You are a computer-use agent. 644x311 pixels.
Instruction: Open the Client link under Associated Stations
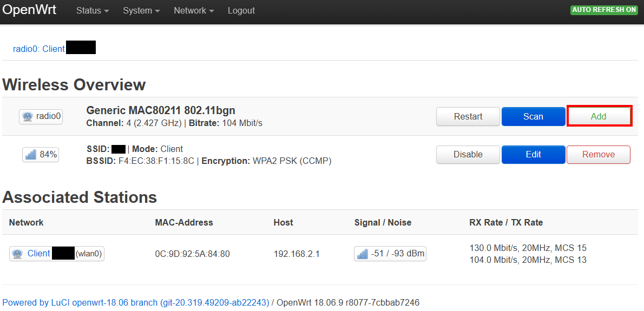point(39,254)
